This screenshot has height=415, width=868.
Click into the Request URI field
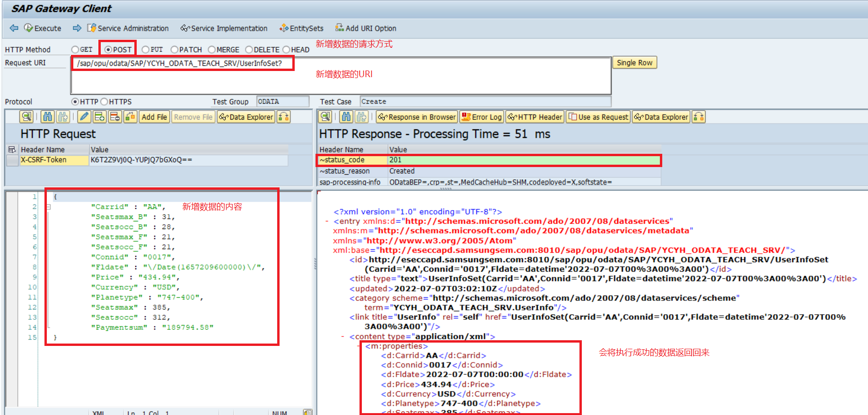coord(341,76)
